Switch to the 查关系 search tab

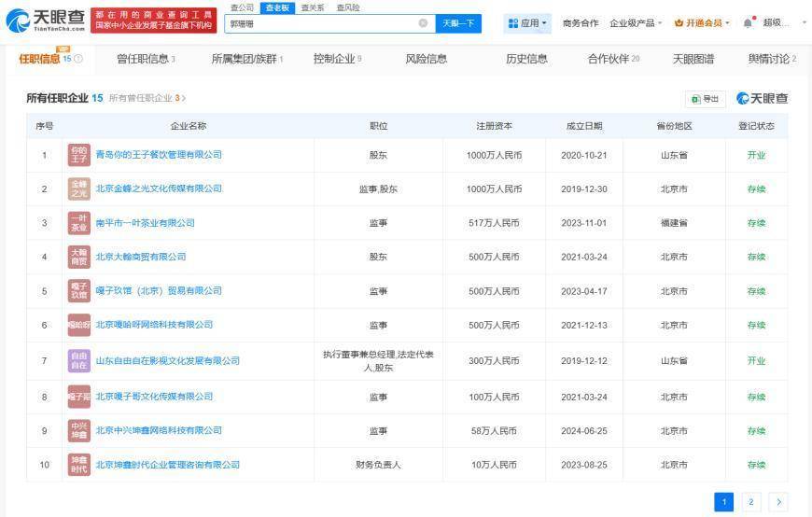point(313,7)
